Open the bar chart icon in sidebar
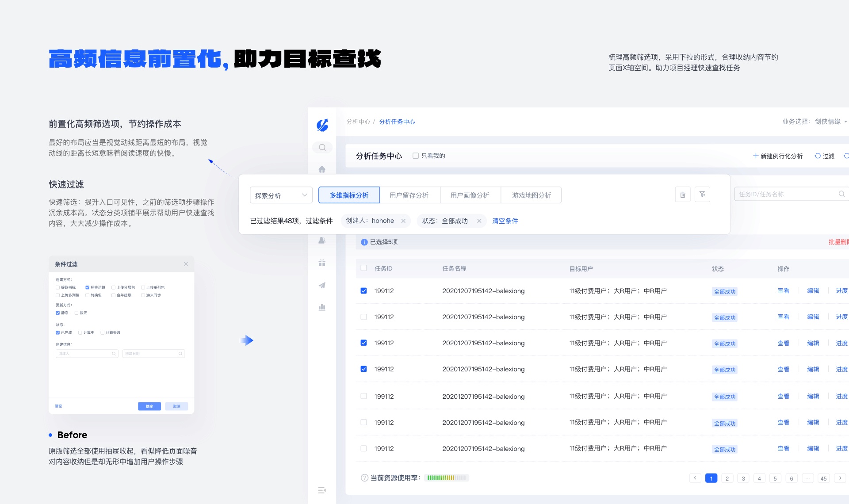 click(x=322, y=307)
